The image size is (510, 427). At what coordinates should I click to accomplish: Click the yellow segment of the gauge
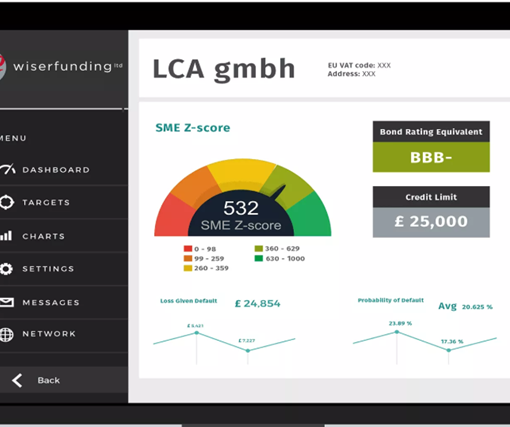[242, 172]
